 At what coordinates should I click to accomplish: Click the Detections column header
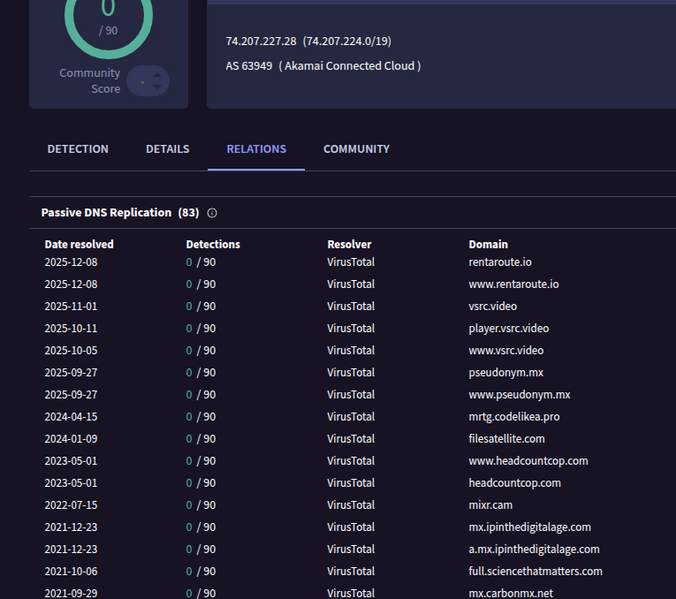click(213, 245)
